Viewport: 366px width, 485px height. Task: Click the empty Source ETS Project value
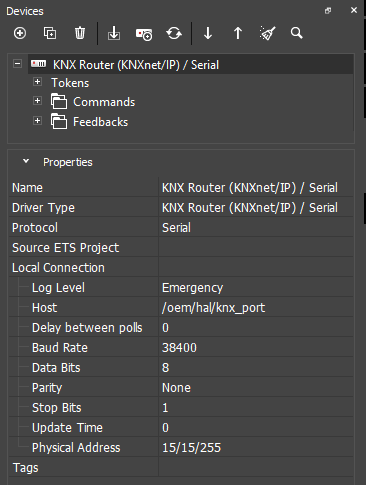click(256, 247)
